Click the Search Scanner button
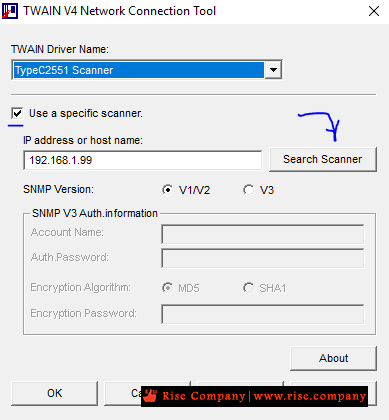The image size is (389, 420). (x=323, y=159)
